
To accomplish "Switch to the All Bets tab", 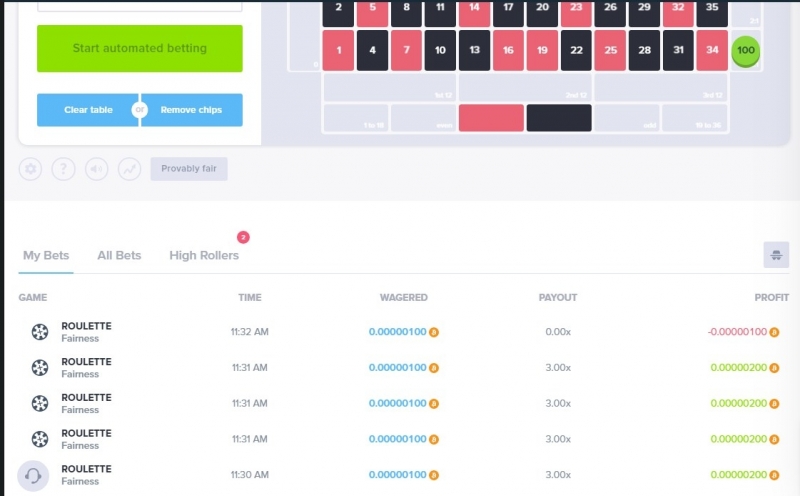I will pos(119,255).
